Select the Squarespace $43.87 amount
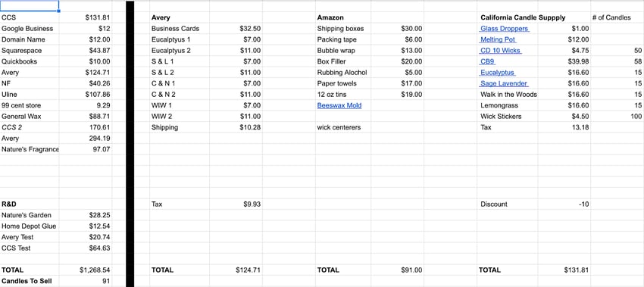 click(x=86, y=51)
